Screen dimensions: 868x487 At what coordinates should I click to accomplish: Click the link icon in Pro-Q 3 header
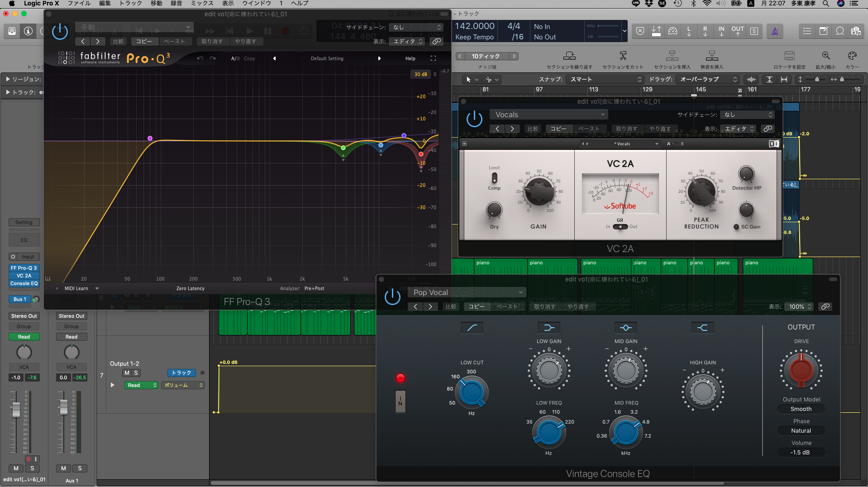pos(436,42)
